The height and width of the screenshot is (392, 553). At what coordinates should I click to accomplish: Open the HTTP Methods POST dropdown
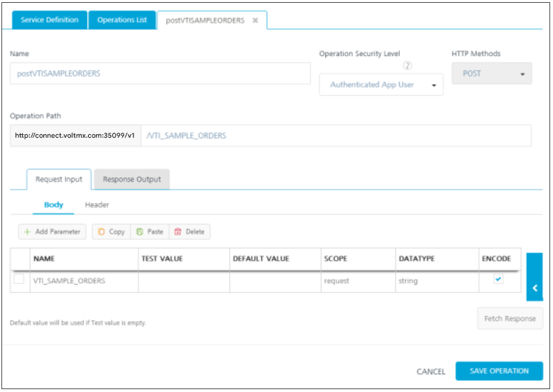click(x=492, y=73)
